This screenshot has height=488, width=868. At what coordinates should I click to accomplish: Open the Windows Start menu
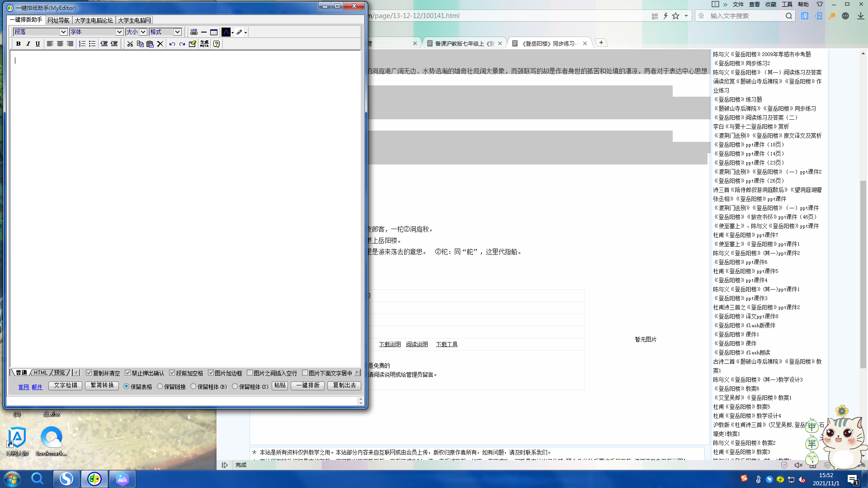(12, 479)
